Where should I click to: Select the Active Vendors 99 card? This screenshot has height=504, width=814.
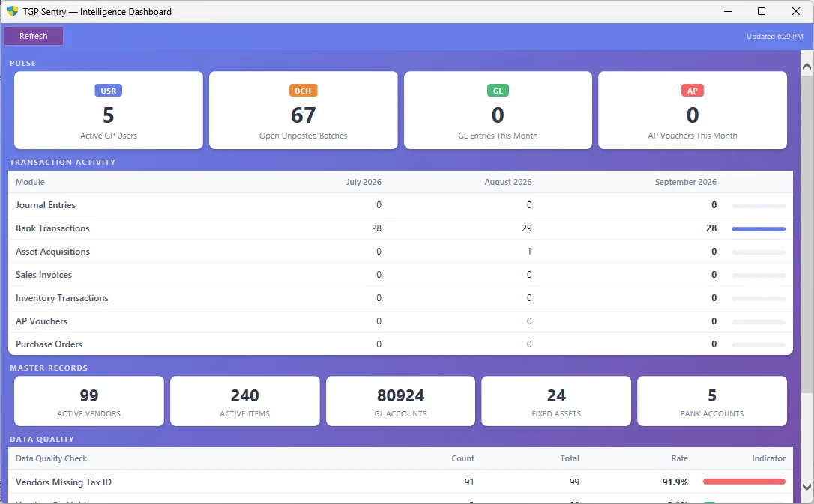(x=88, y=401)
